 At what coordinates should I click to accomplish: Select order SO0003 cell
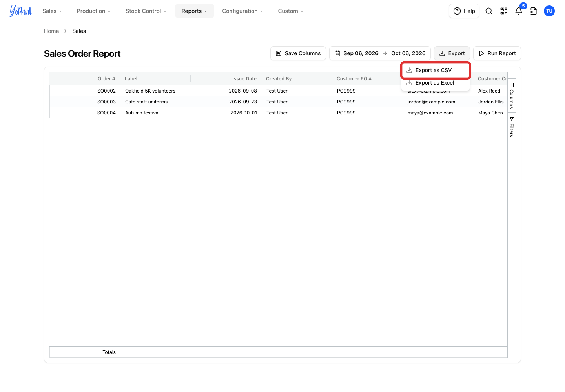85,102
